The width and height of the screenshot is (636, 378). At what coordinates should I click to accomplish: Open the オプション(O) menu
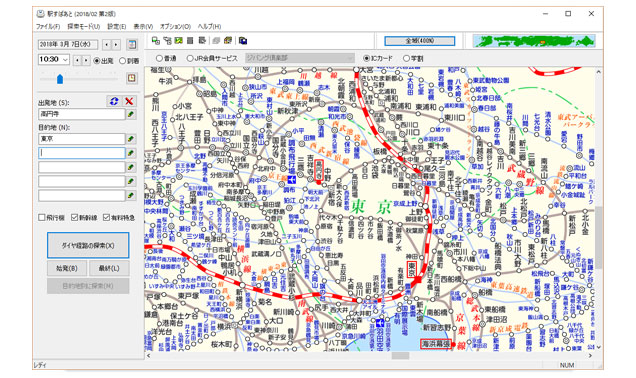(x=175, y=27)
